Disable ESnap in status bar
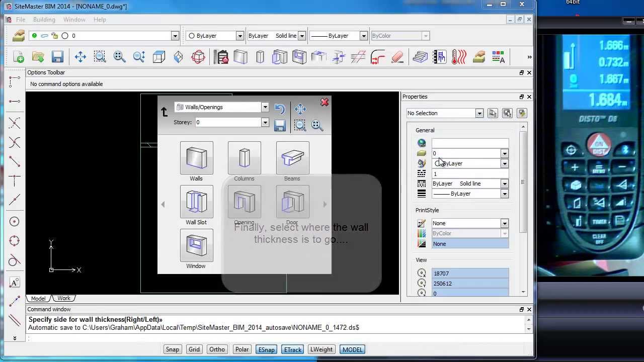Screen dimensions: 644x362 pos(266,349)
